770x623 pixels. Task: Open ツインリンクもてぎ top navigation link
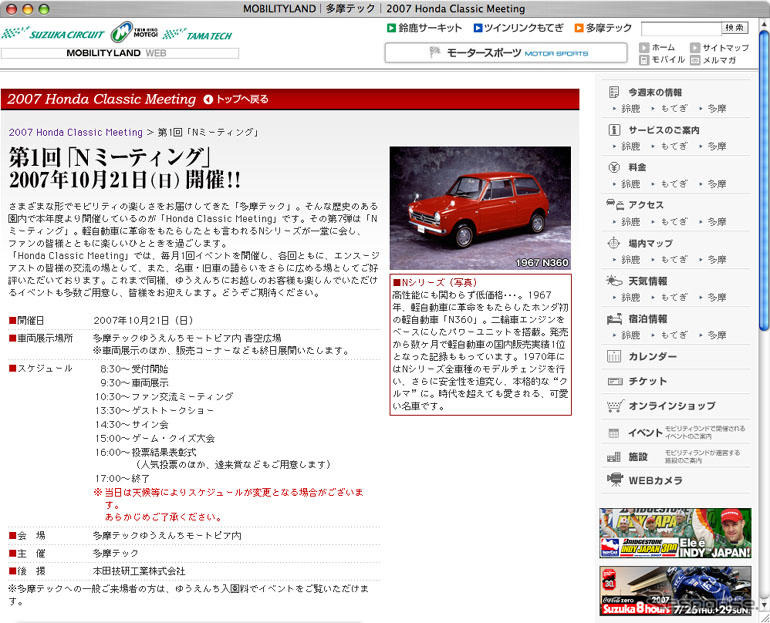click(519, 28)
